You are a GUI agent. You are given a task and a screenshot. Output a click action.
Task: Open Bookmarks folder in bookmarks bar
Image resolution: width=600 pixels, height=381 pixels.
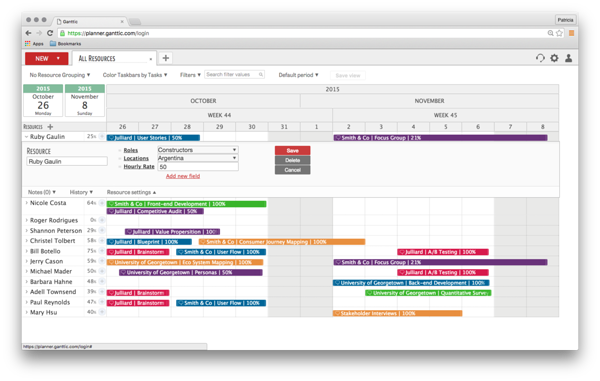click(65, 44)
